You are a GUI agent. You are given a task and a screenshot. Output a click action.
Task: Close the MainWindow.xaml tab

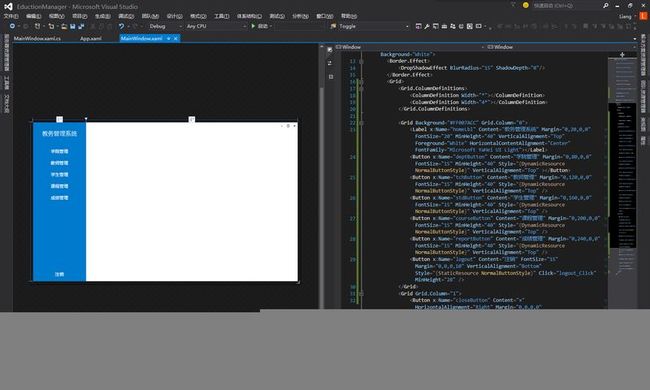[176, 39]
